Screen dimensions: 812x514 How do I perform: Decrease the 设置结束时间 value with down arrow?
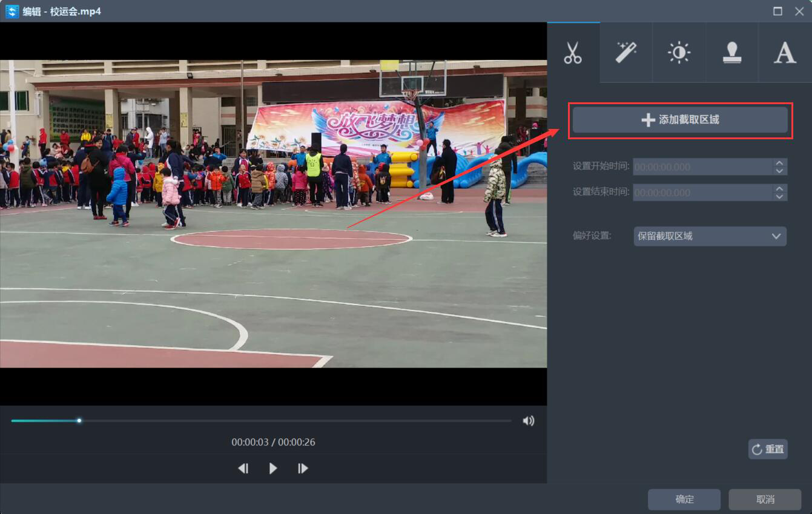[x=780, y=197]
